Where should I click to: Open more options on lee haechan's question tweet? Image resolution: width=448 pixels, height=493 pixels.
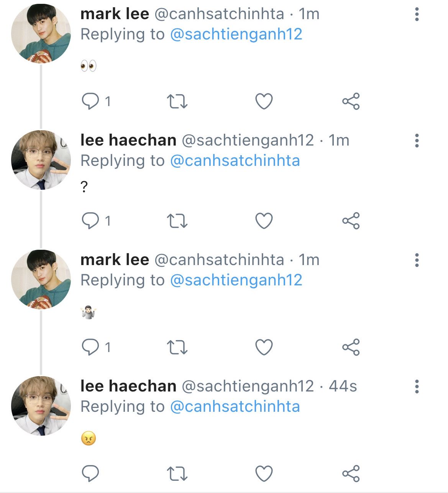point(417,141)
